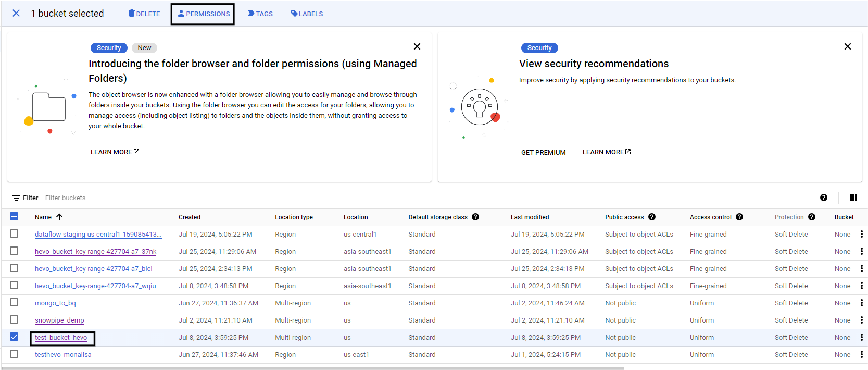Click LEARN MORE on the folder browser card

coord(115,152)
